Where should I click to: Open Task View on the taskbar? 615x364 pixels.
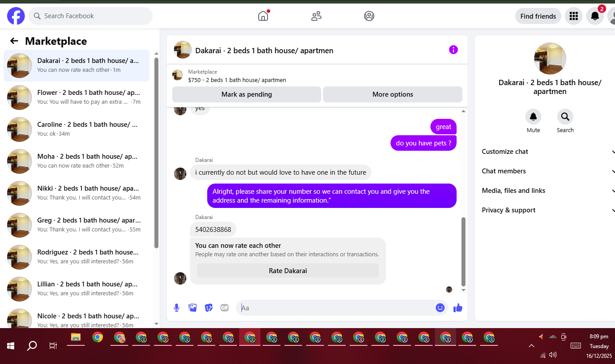pos(53,346)
